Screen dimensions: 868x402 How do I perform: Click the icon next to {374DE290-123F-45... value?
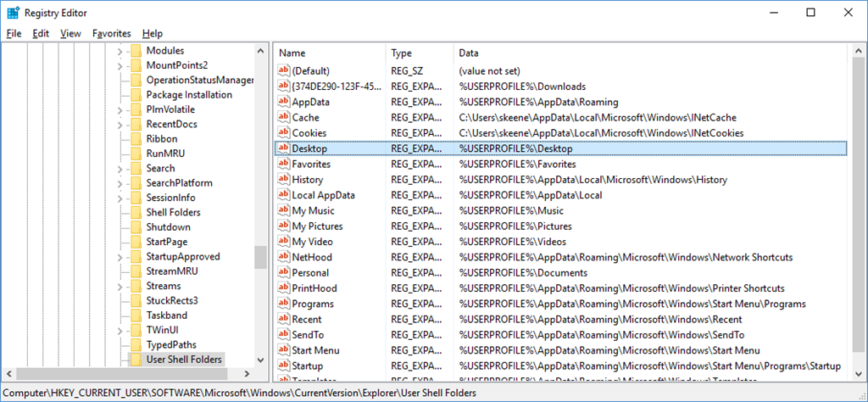283,87
